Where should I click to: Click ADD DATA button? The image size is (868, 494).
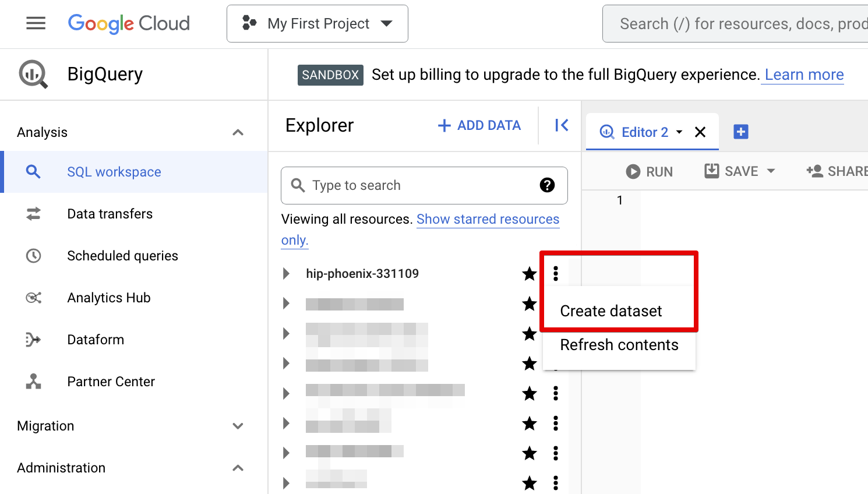pos(479,125)
